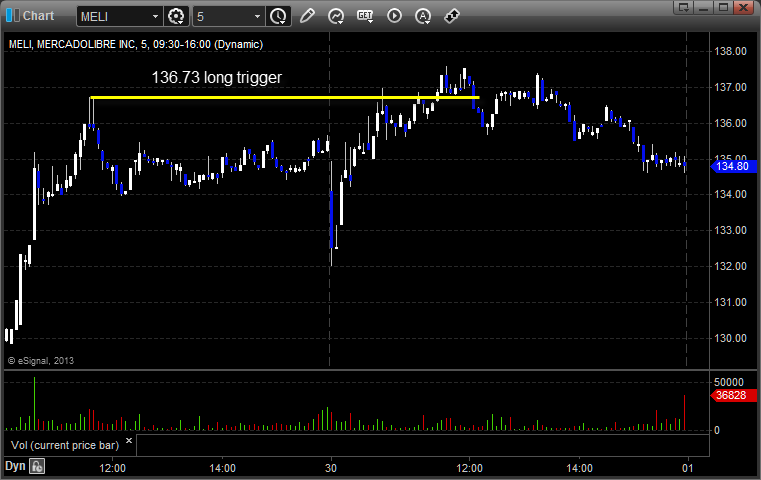
Task: Click the 50000 volume axis label
Action: tap(729, 382)
